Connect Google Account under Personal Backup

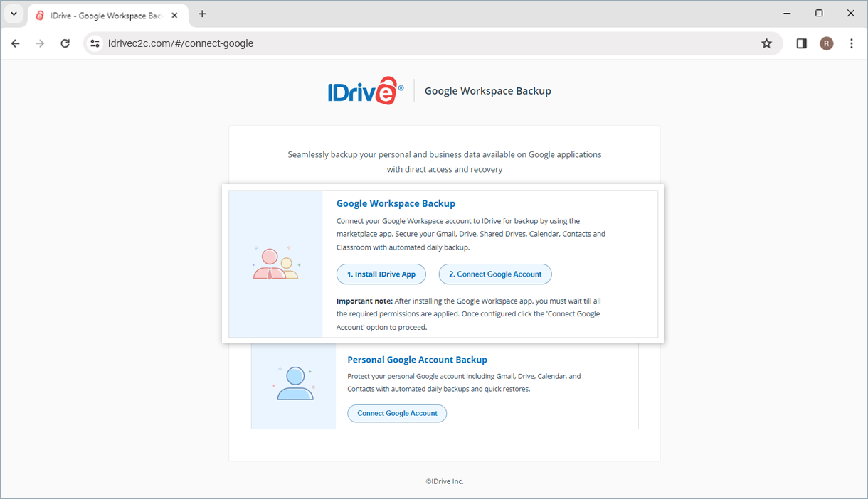397,413
